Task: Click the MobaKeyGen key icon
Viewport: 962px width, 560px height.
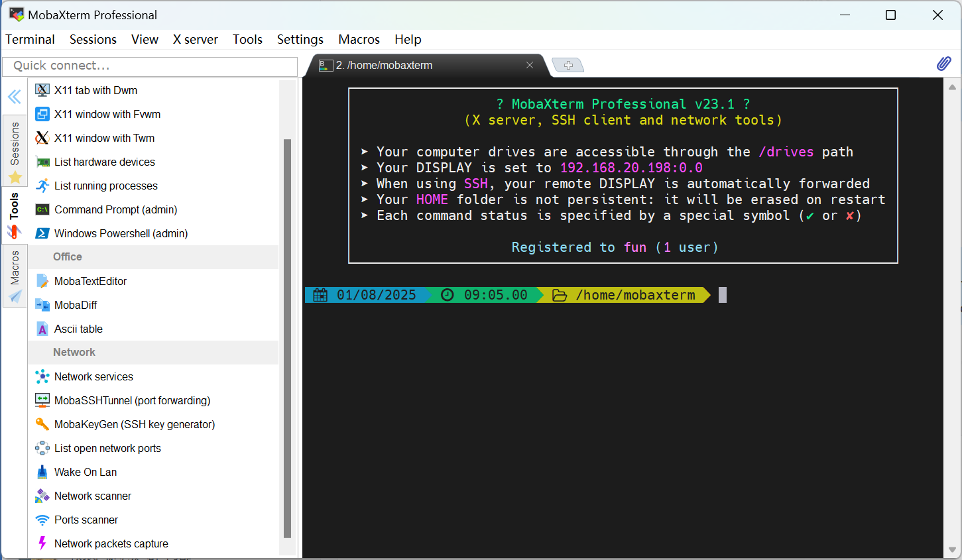Action: pos(42,424)
